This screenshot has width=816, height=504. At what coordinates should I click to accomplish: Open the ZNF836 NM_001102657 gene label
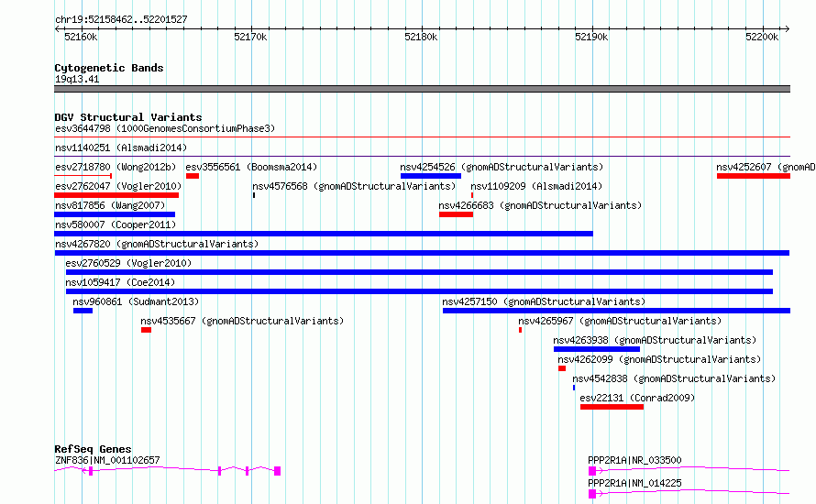(107, 460)
